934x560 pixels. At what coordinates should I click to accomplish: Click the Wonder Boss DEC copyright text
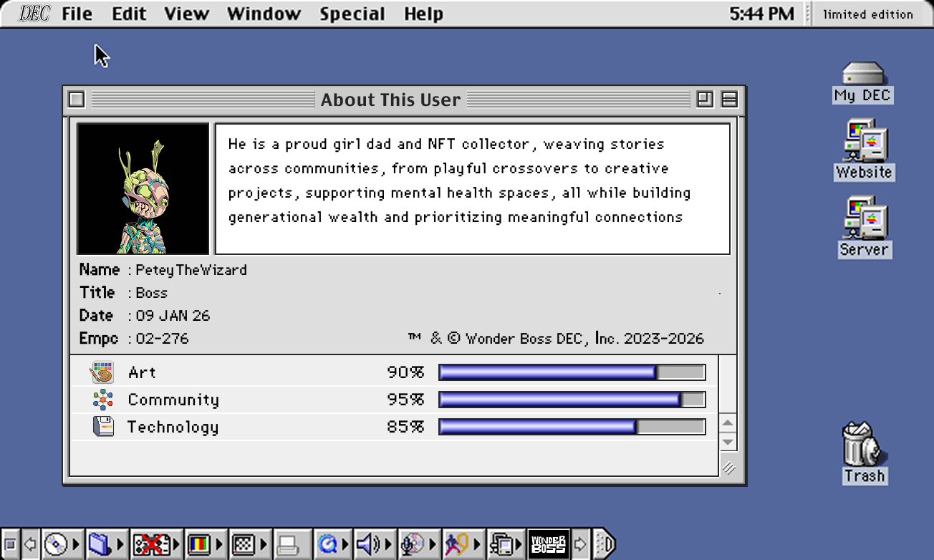point(556,339)
